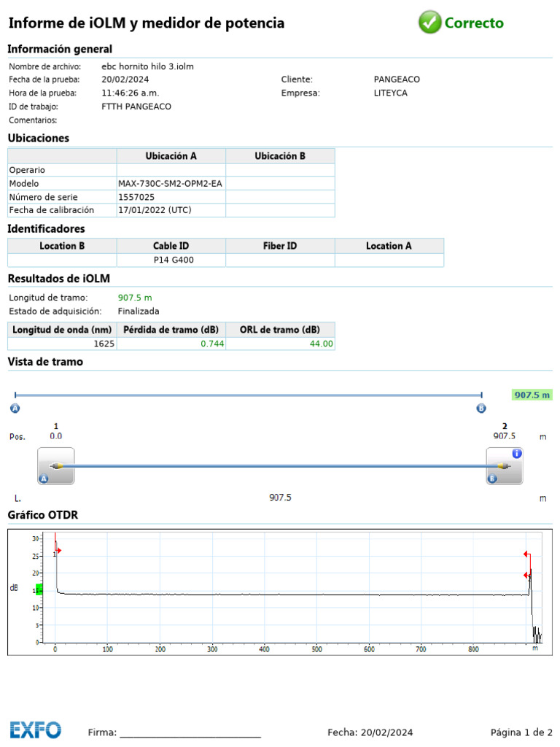560x747 pixels.
Task: Click 'Longitud de onda (nm)' header
Action: (62, 330)
